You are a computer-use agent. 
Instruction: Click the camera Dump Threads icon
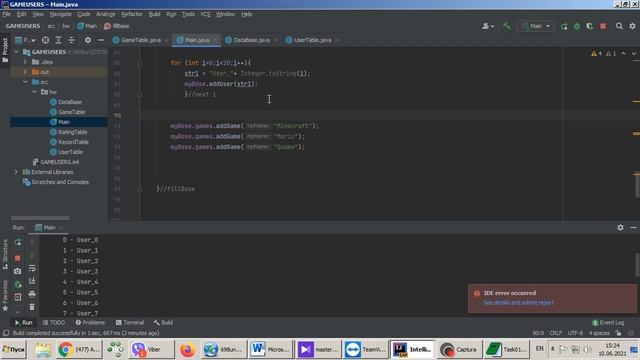point(18,271)
